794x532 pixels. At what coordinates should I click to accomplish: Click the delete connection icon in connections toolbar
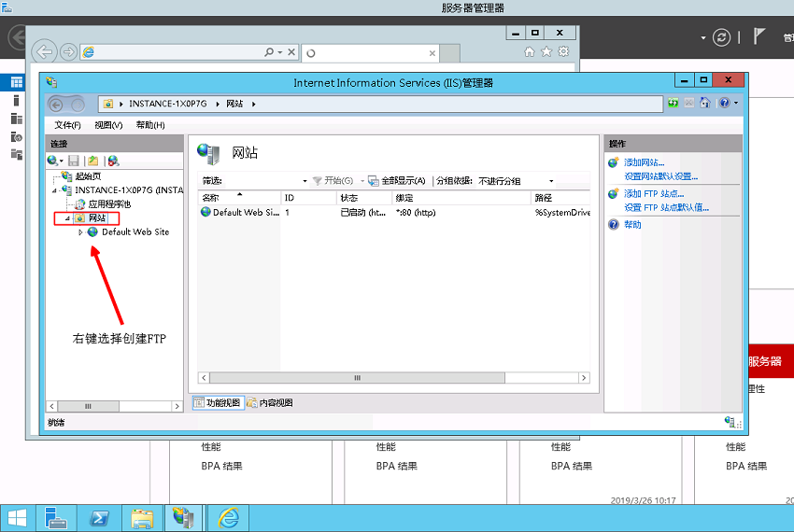pyautogui.click(x=113, y=161)
